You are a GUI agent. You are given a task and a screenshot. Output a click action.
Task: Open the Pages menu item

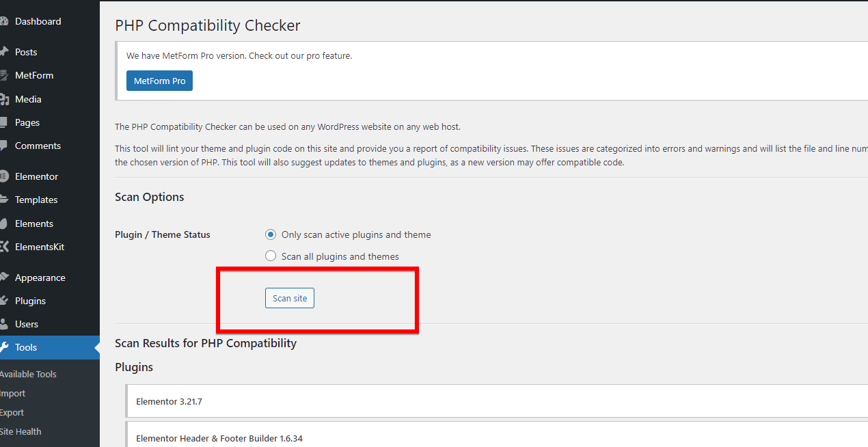pos(27,122)
